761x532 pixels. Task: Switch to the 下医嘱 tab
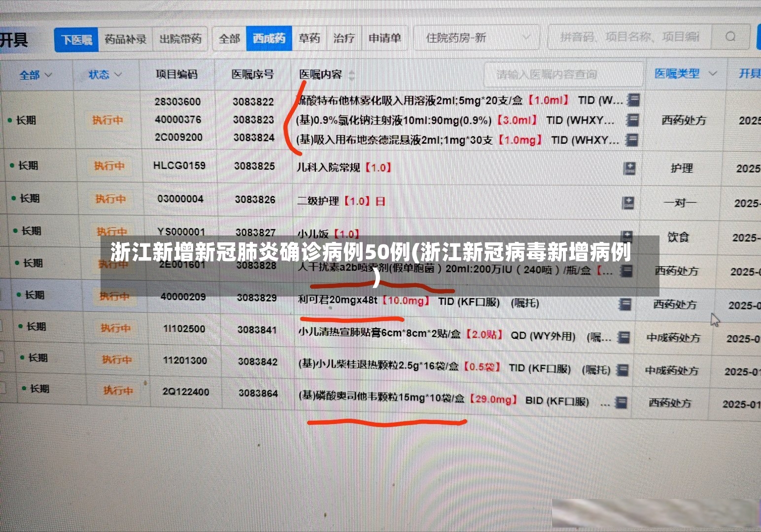point(76,39)
